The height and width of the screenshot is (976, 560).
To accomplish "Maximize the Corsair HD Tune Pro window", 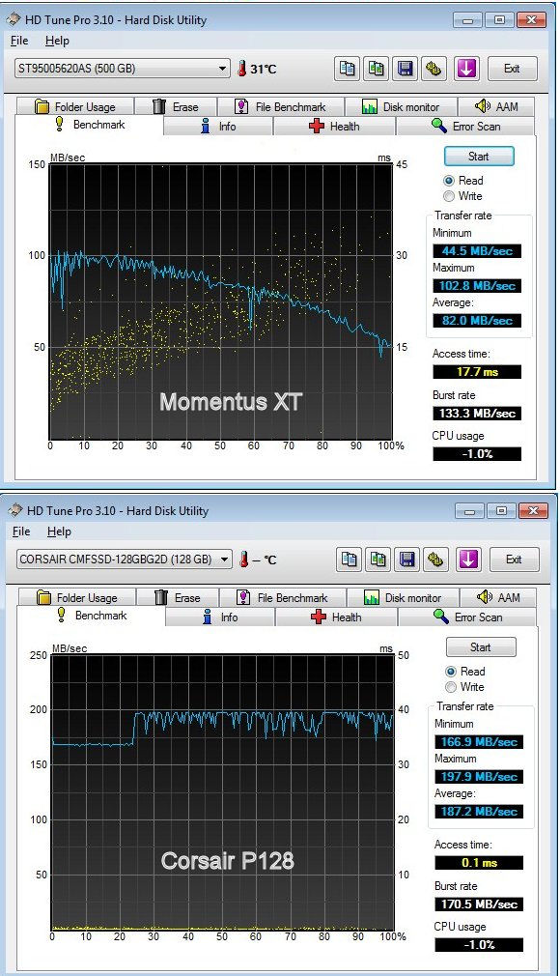I will pyautogui.click(x=501, y=511).
